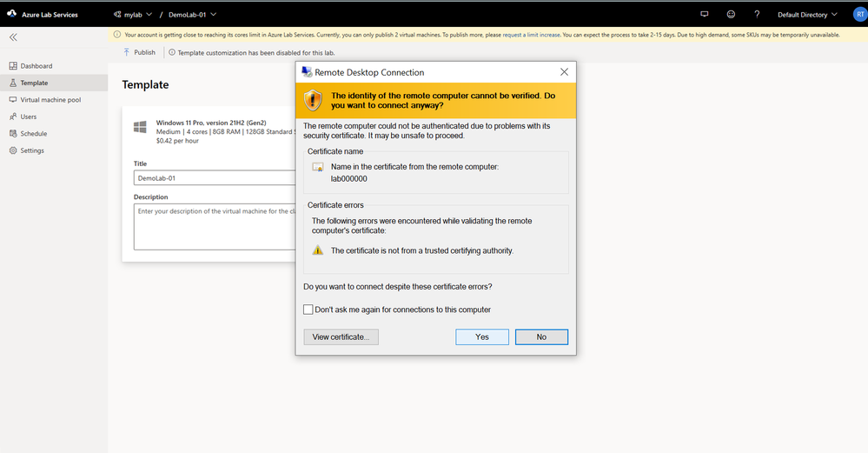Click the $0.42 per hour text
This screenshot has height=453, width=868.
(x=177, y=141)
